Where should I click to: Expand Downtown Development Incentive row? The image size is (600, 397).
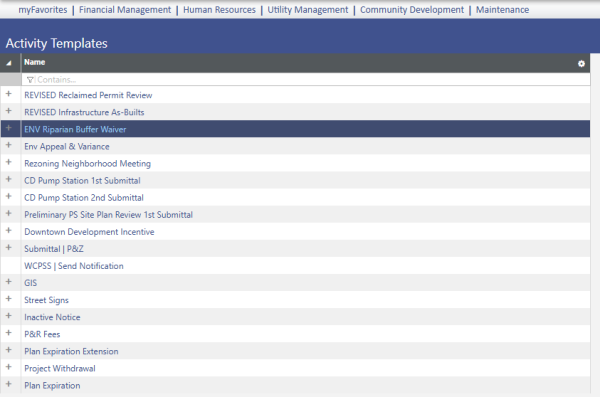pos(9,230)
